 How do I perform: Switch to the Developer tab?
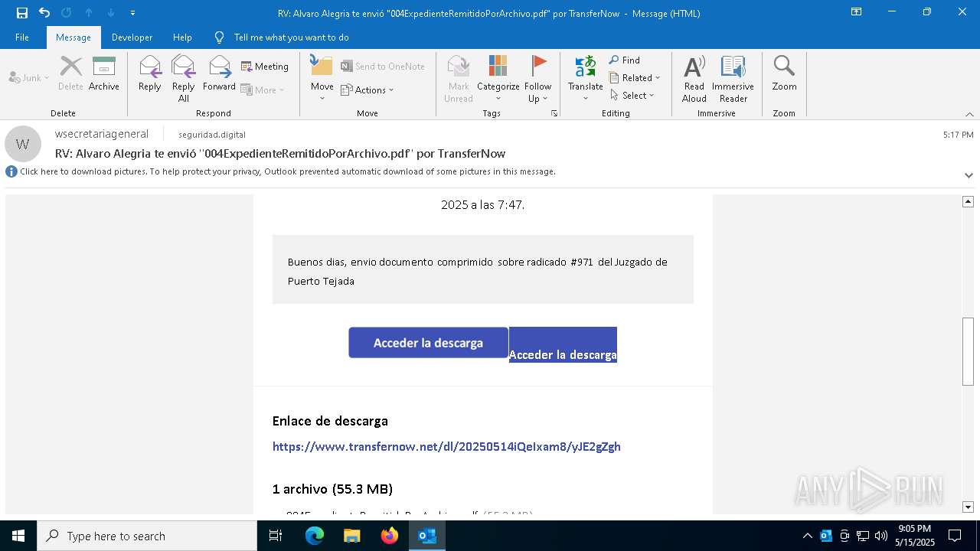click(132, 37)
